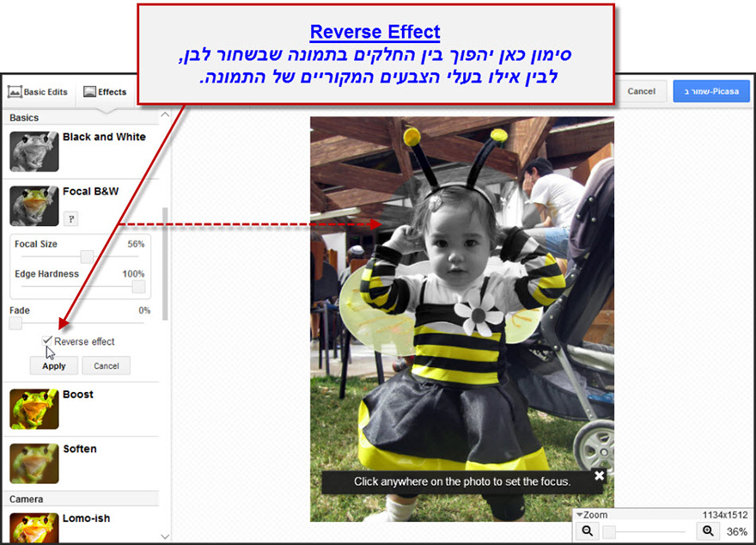The width and height of the screenshot is (756, 545).
Task: Select the Black and White effect thumbnail
Action: pyautogui.click(x=34, y=151)
